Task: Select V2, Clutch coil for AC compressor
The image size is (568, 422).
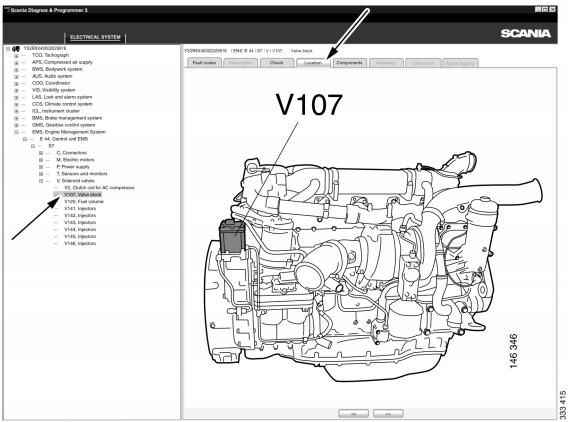Action: (99, 188)
